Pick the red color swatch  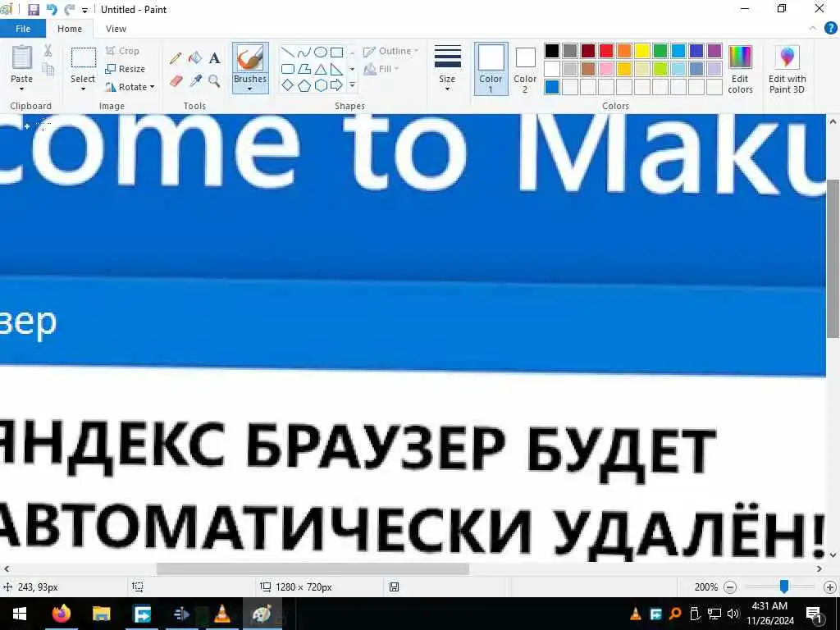coord(606,51)
